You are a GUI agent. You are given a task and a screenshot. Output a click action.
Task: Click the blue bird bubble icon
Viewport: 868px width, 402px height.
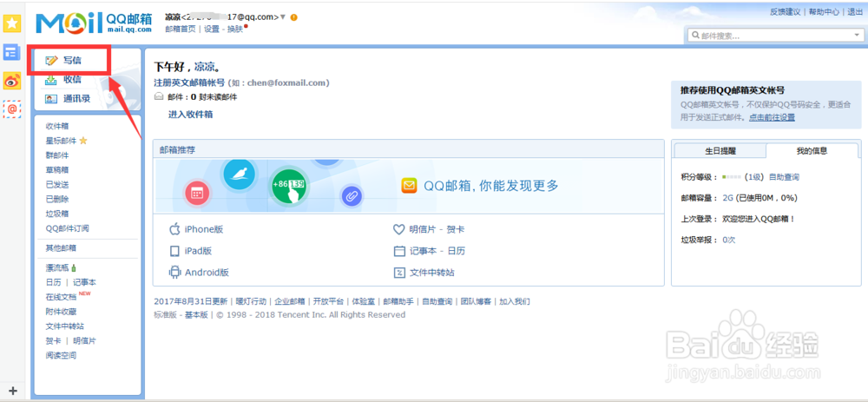pos(239,175)
